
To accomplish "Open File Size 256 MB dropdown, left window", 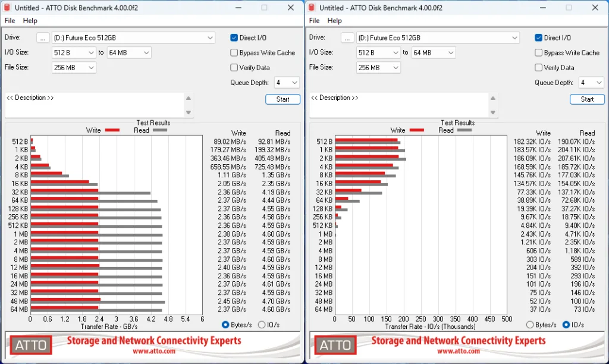I will (74, 67).
